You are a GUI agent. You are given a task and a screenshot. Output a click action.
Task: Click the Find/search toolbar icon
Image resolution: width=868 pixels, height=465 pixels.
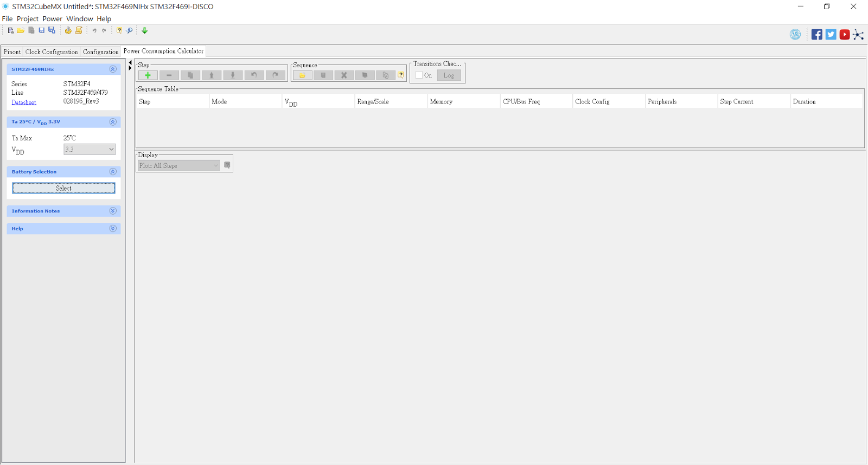click(x=130, y=31)
